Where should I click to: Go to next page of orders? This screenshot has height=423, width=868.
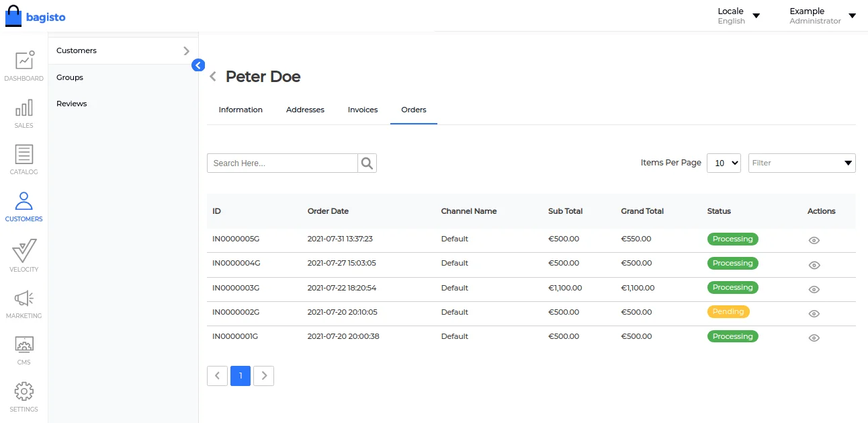point(264,376)
